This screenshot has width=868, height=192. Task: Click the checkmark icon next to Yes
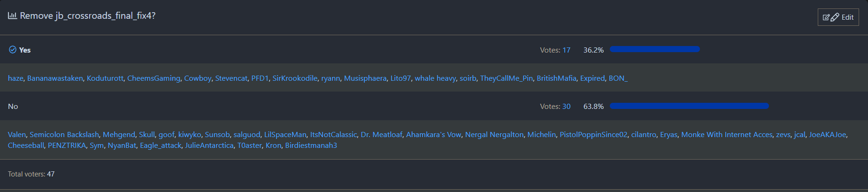point(13,50)
